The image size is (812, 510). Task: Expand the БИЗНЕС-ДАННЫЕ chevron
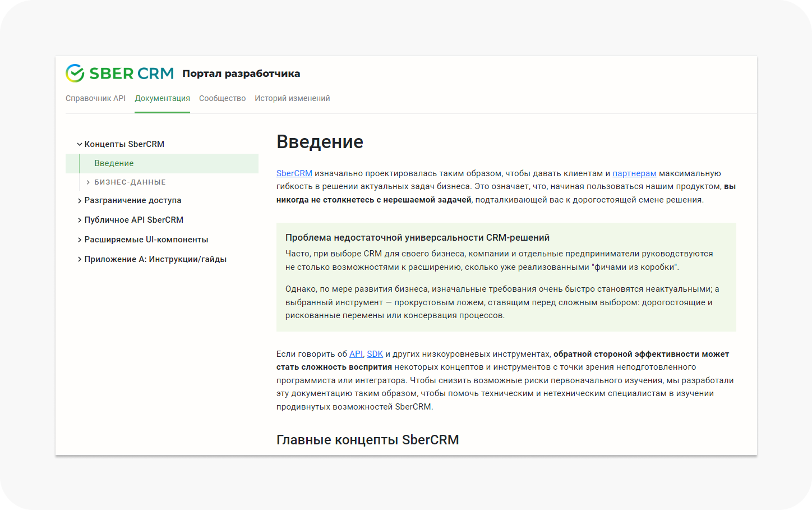tap(88, 182)
